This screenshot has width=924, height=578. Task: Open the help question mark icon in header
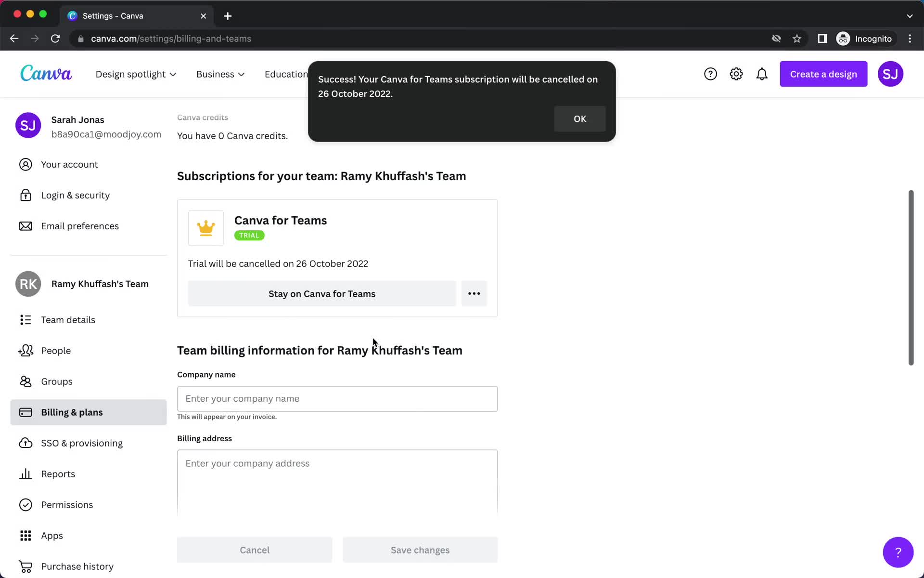coord(710,74)
